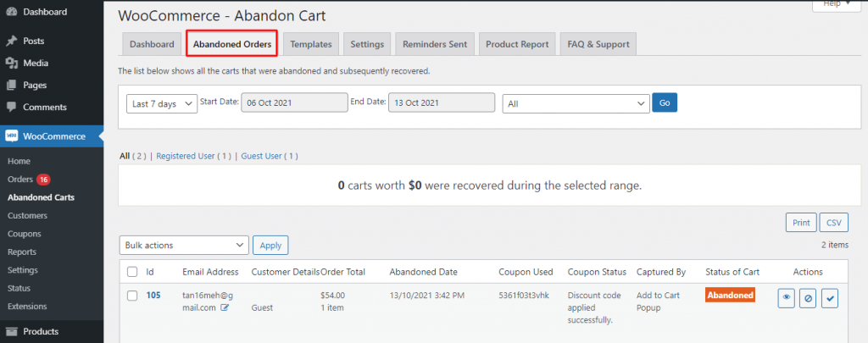
Task: Export list with CSV button
Action: pyautogui.click(x=834, y=223)
